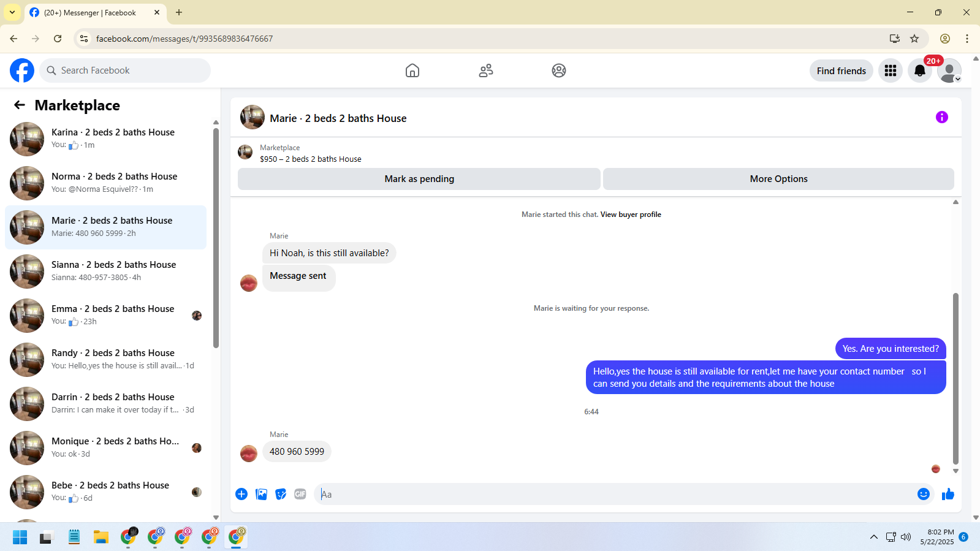Navigate back in browser history
980x551 pixels.
click(13, 39)
